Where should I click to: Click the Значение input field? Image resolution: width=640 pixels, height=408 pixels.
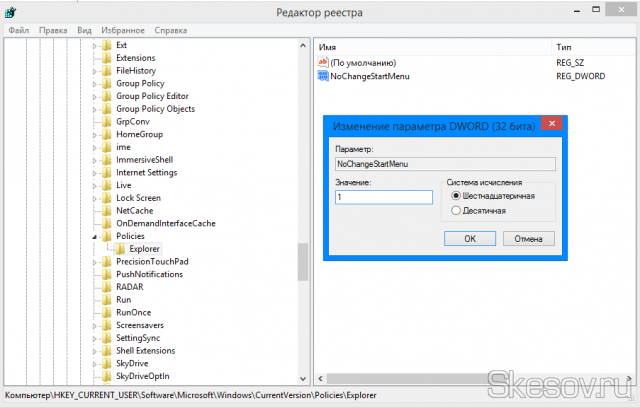click(384, 198)
